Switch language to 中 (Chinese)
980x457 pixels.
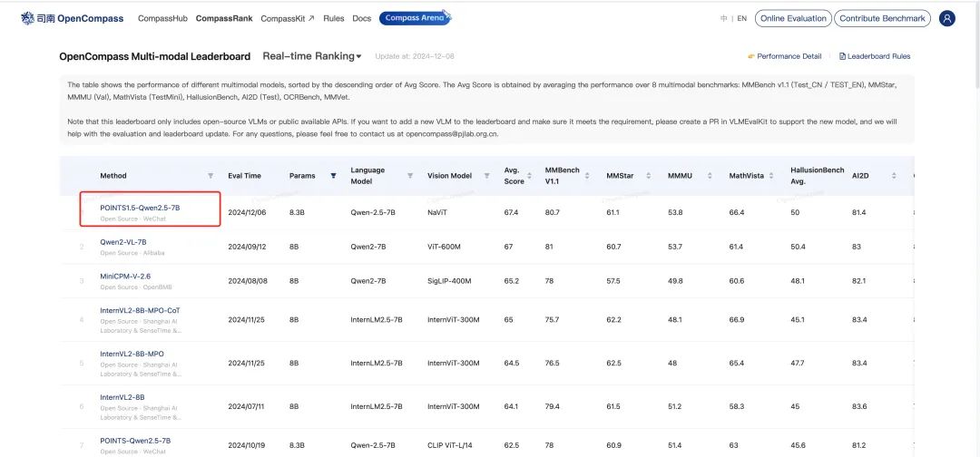click(x=723, y=18)
